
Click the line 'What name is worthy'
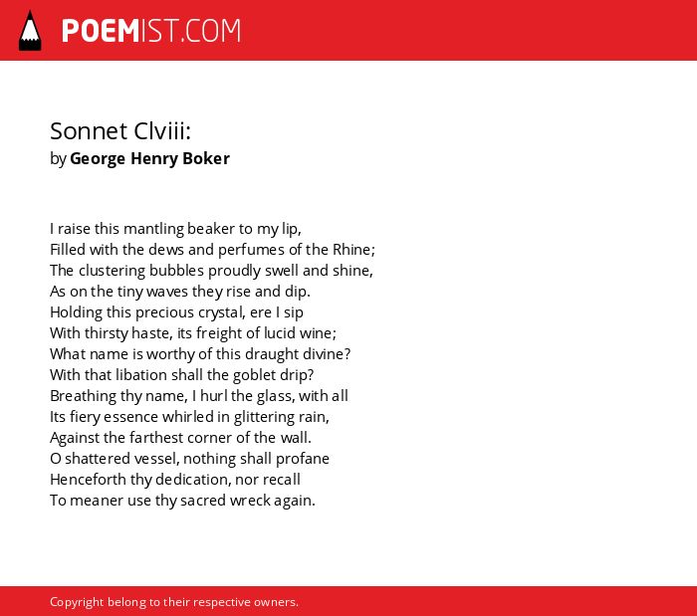(200, 354)
